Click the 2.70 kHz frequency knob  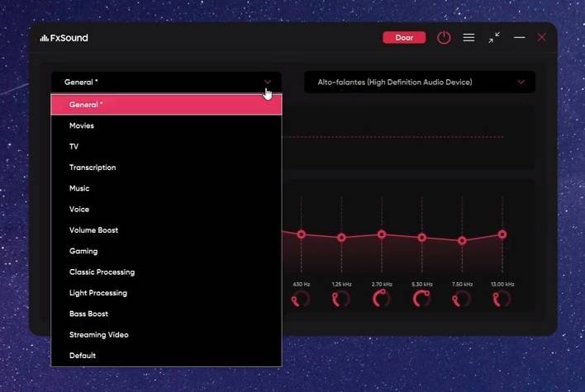tap(381, 299)
